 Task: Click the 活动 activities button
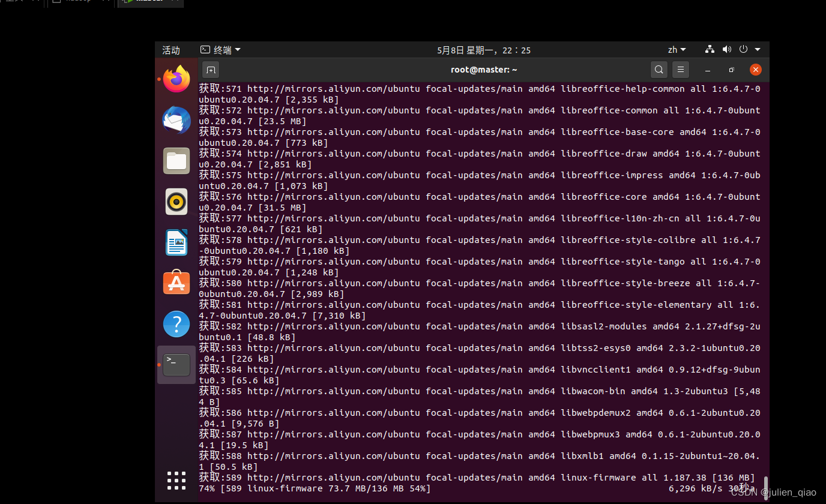coord(171,50)
